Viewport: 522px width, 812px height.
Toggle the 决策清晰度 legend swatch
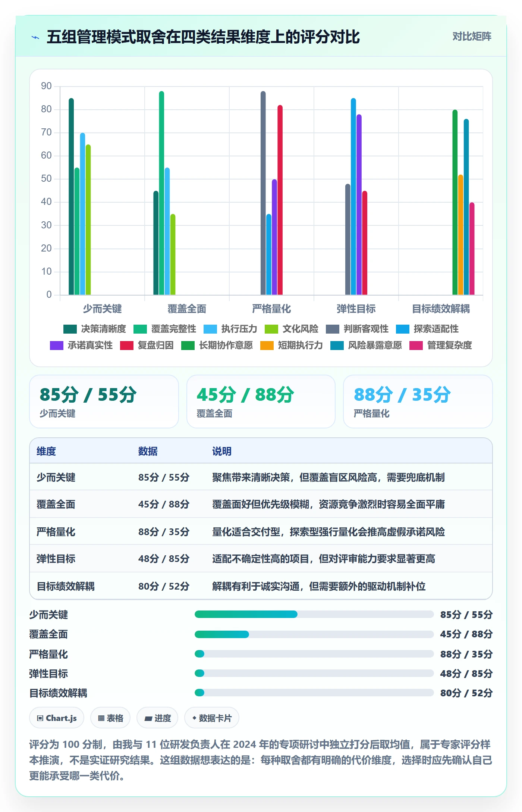(70, 329)
